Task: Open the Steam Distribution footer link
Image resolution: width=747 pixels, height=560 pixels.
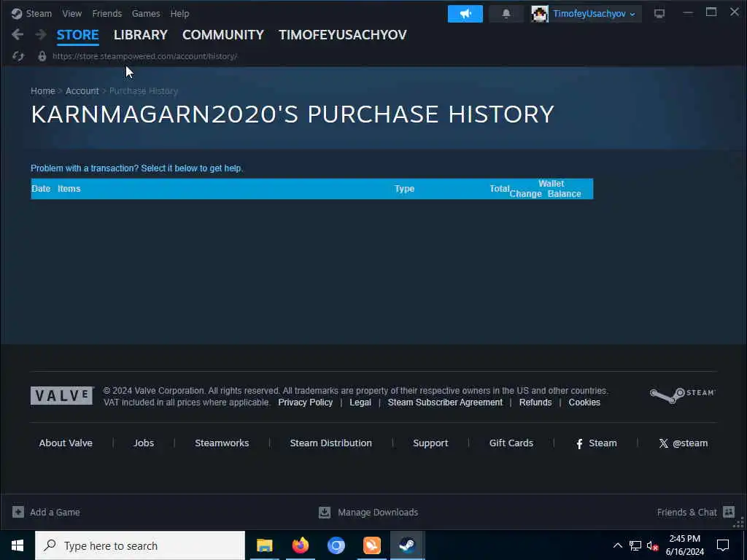Action: coord(331,443)
